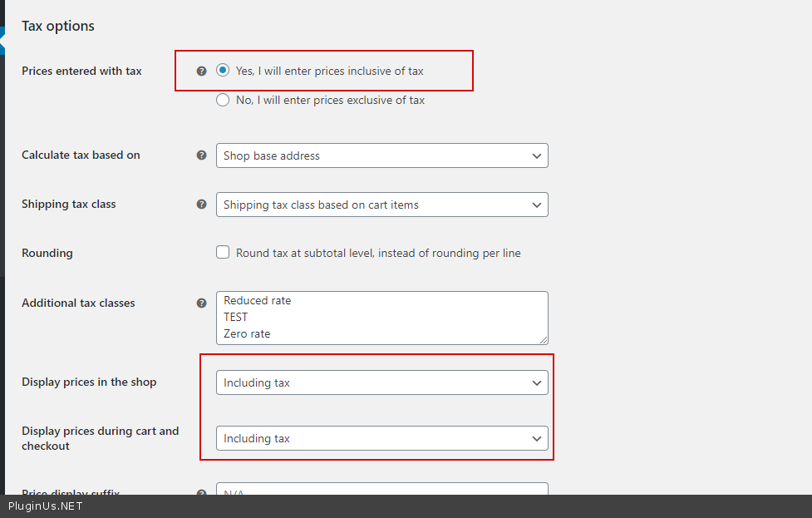
Task: Click the PluginUs.NET watermark text
Action: pos(46,506)
